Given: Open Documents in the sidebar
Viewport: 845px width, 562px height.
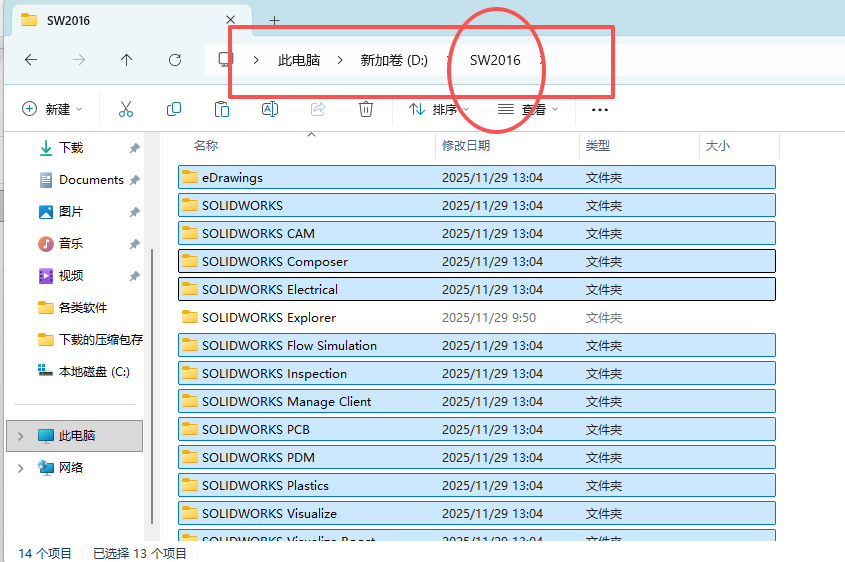Looking at the screenshot, I should coord(91,179).
